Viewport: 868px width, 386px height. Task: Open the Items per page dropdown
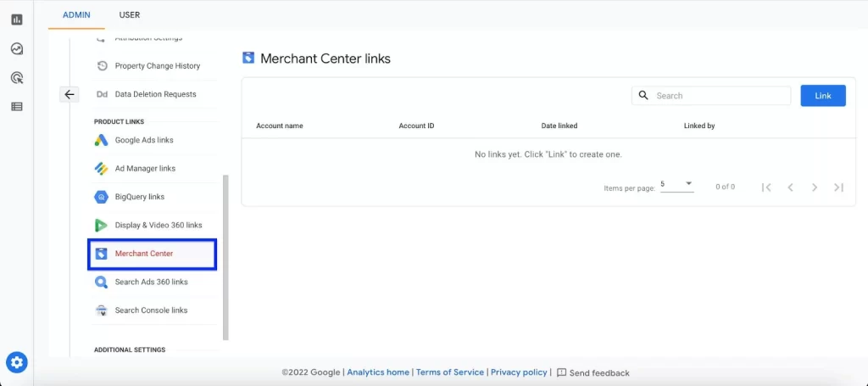point(676,185)
